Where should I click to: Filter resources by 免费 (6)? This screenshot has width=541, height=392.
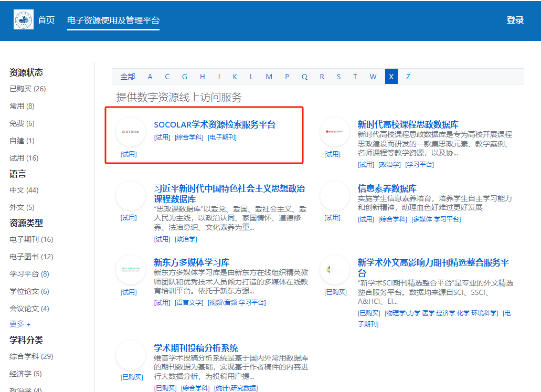(x=22, y=123)
